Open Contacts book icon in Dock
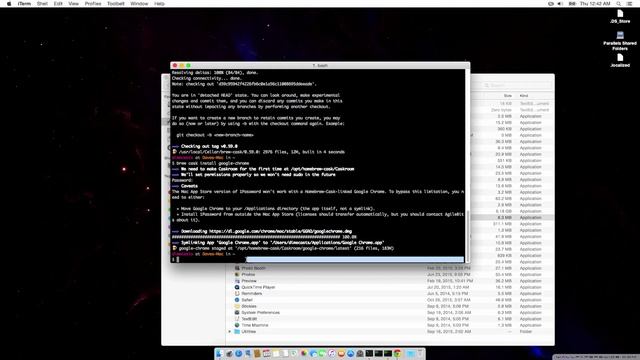This screenshot has height=360, width=640. 257,353
